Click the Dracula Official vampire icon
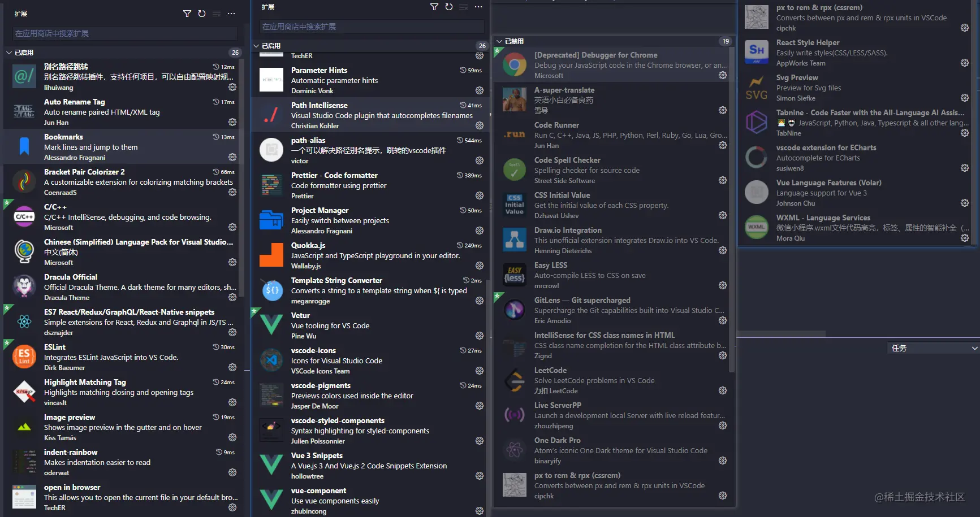 pyautogui.click(x=24, y=286)
